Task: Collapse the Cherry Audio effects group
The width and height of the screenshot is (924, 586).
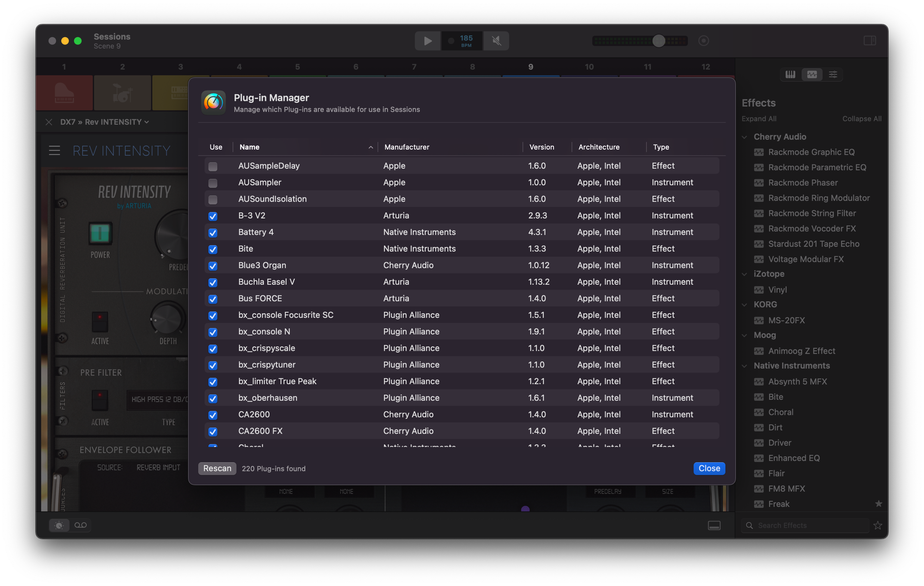Action: pos(745,137)
